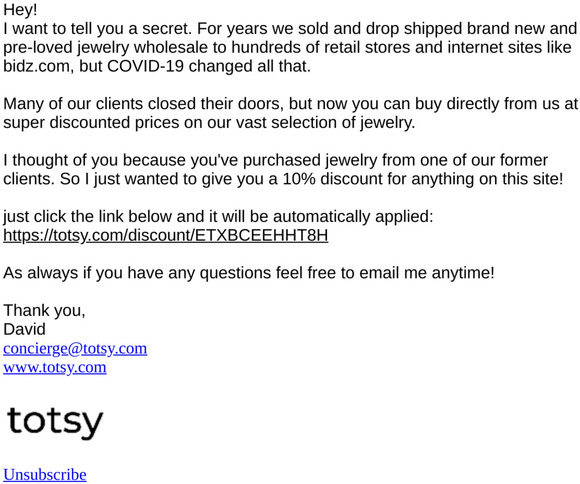Click the 'Hey!' greeting text
The height and width of the screenshot is (484, 580).
tap(20, 10)
